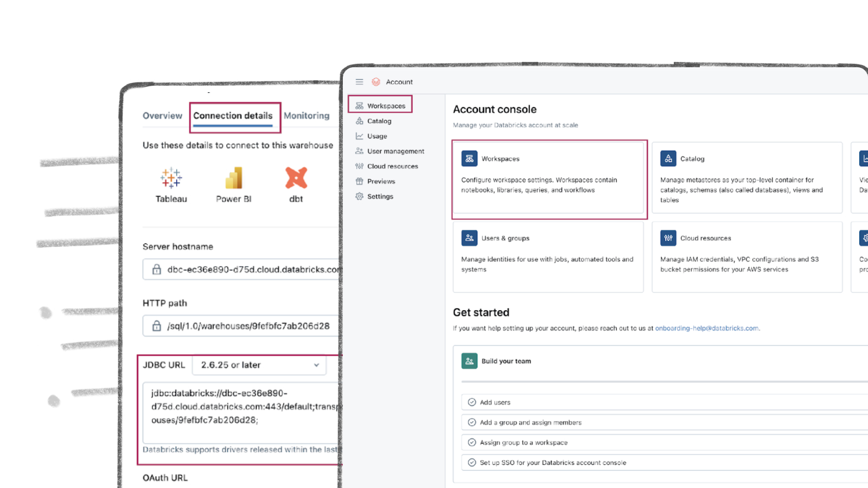Open the Catalog card description text

coord(741,190)
